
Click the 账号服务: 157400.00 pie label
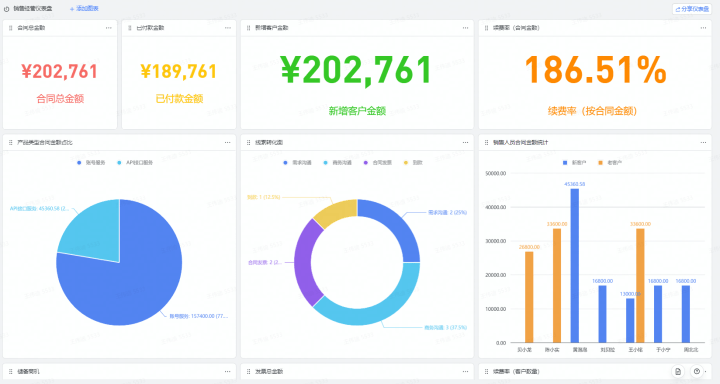[x=198, y=316]
